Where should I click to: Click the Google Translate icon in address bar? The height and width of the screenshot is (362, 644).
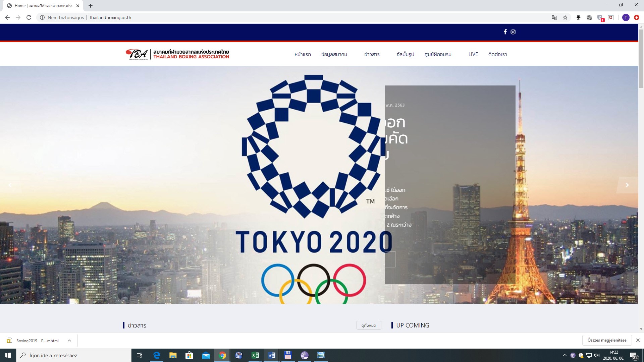click(x=554, y=17)
